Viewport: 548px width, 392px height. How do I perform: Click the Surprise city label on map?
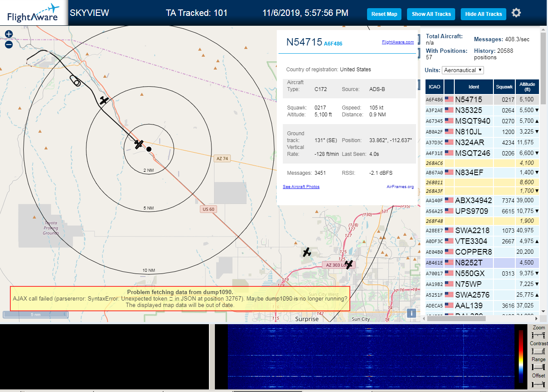point(307,319)
